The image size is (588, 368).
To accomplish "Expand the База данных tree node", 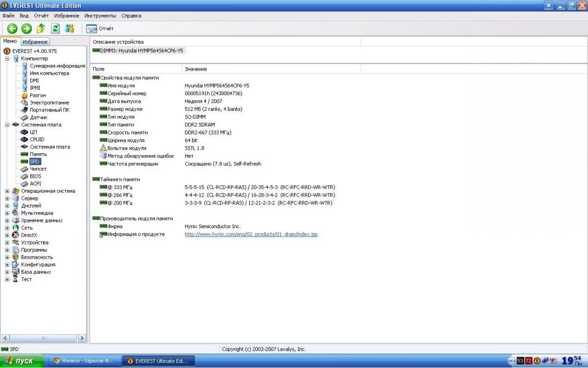I will pyautogui.click(x=7, y=272).
